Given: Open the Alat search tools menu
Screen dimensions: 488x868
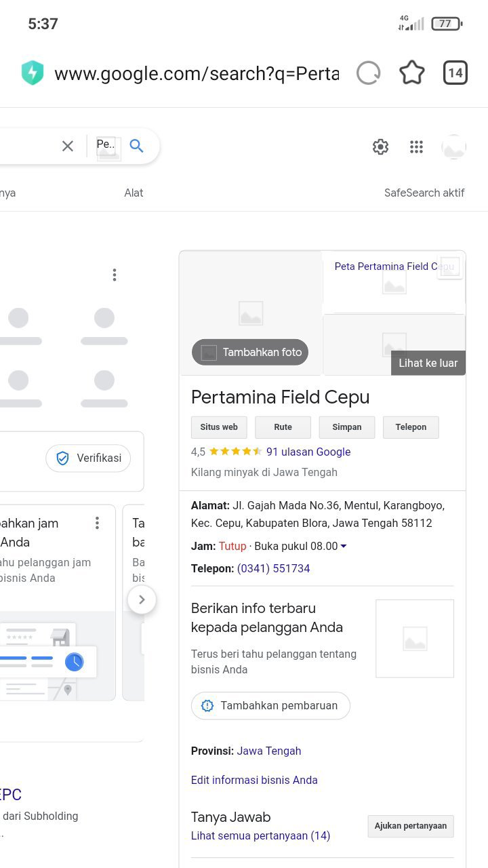Looking at the screenshot, I should click(x=134, y=193).
